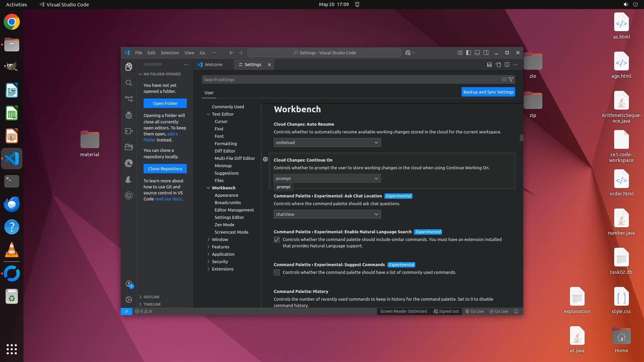Open the Search view in activity bar
This screenshot has width=644, height=362.
(x=129, y=83)
